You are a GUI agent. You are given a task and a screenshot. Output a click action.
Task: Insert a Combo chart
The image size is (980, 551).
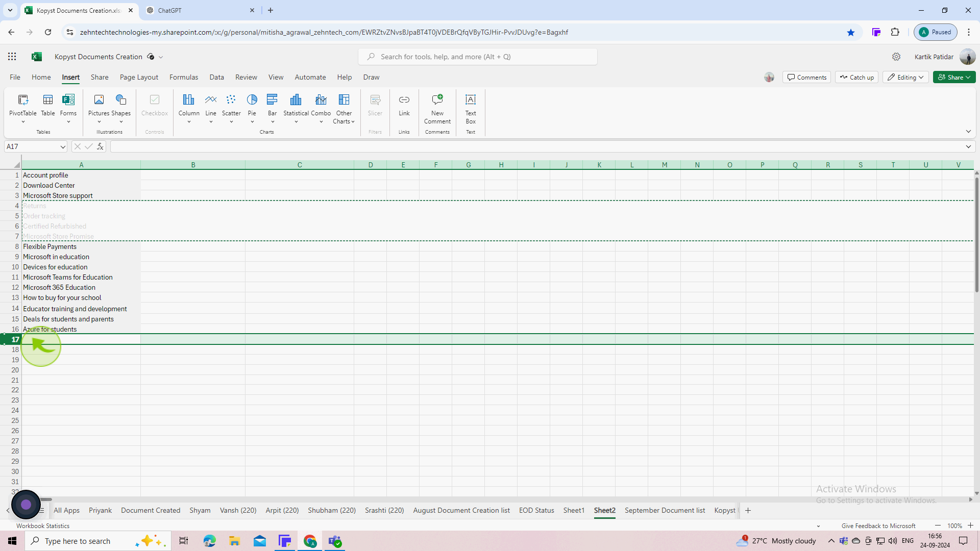321,108
